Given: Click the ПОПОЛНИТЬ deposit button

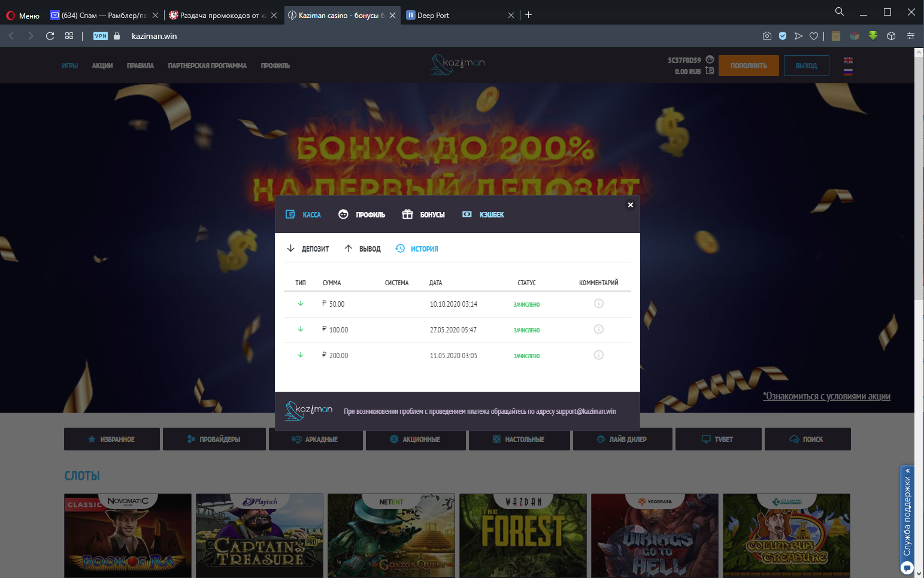Looking at the screenshot, I should [x=749, y=66].
